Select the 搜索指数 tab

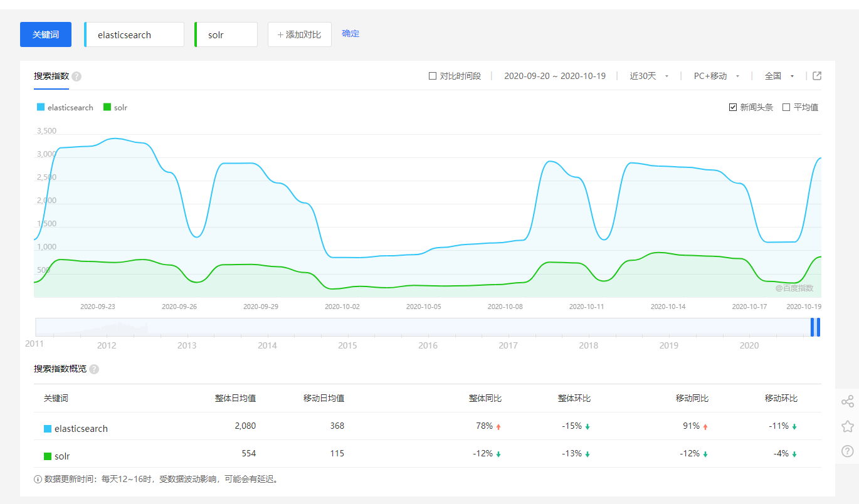[x=51, y=76]
